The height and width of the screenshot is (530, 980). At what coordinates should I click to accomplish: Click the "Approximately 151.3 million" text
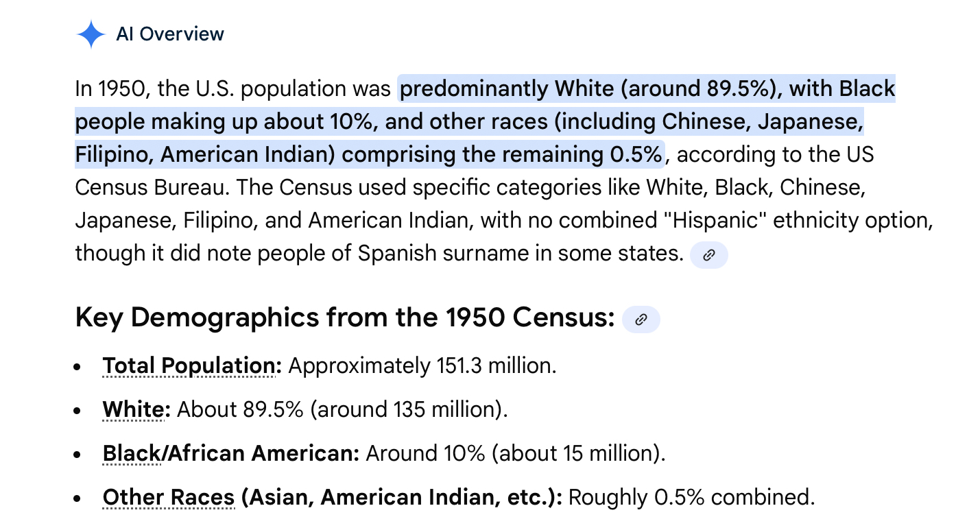422,366
